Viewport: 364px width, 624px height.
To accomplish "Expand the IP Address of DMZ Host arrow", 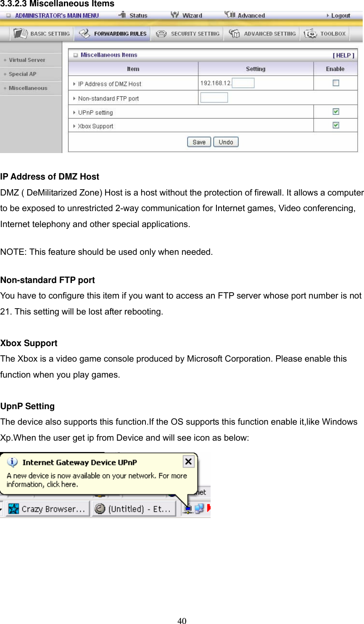I will tap(74, 83).
